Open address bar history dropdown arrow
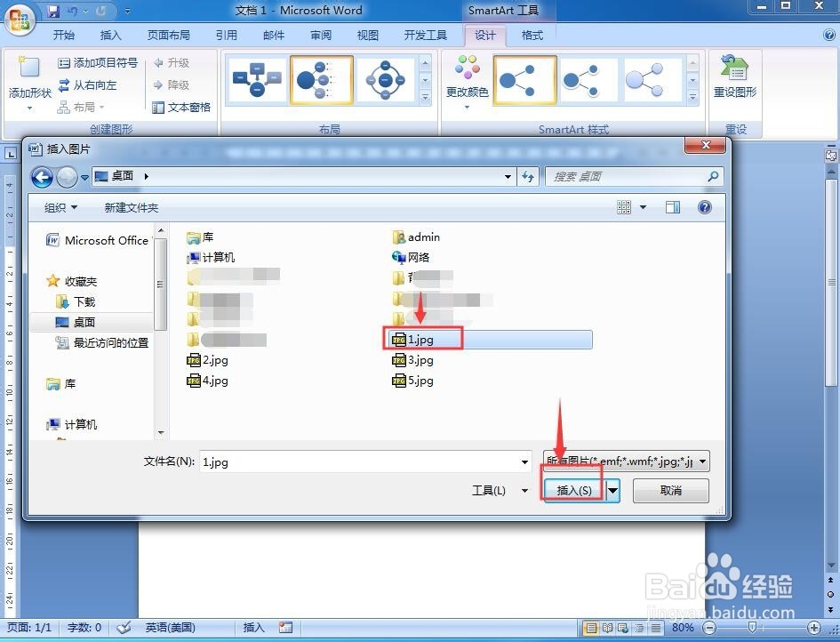This screenshot has height=642, width=840. pos(508,176)
